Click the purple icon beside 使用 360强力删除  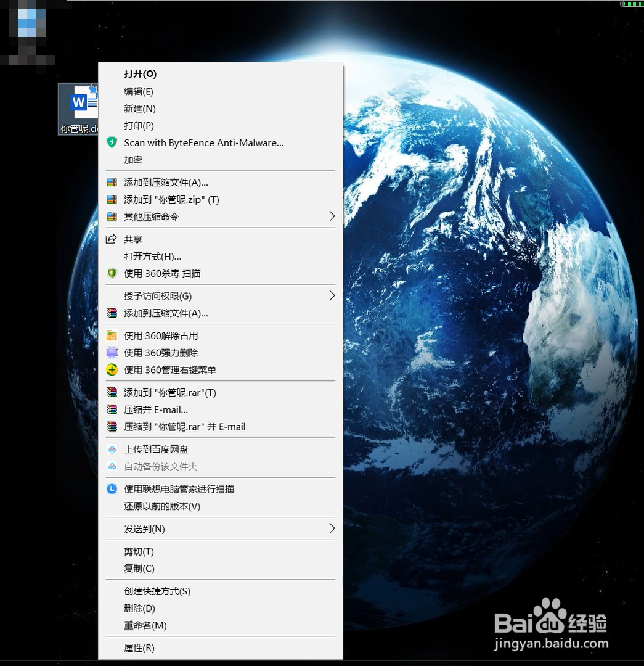pos(112,353)
